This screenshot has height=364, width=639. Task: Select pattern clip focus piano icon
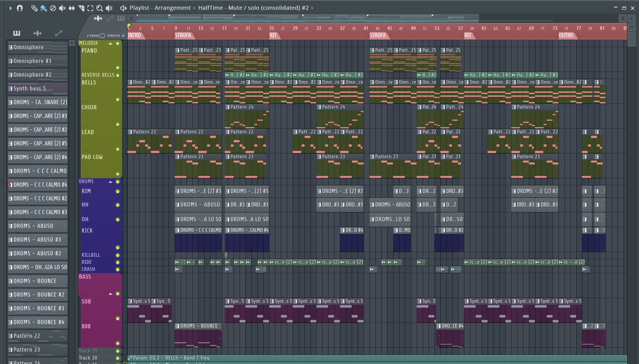[121, 18]
